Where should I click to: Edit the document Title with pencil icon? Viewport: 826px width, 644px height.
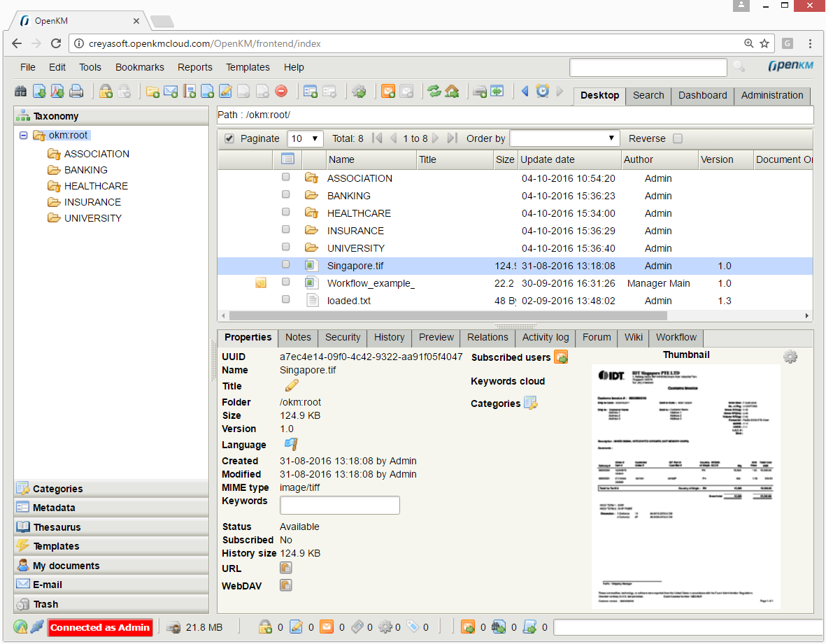pos(291,385)
